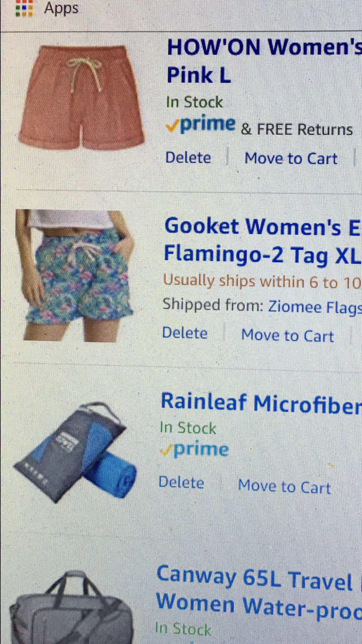Click the prime logo under HOW'ON shorts
362x644 pixels.
pyautogui.click(x=201, y=125)
